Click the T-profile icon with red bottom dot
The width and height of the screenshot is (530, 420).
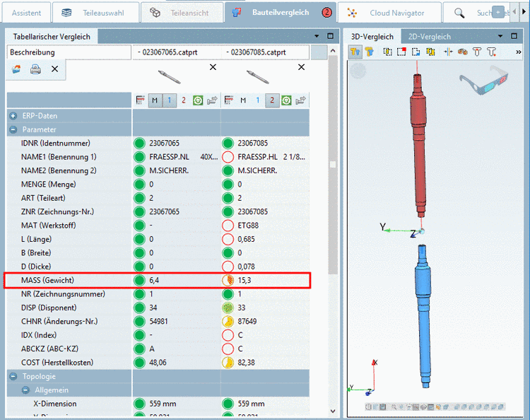click(x=491, y=52)
